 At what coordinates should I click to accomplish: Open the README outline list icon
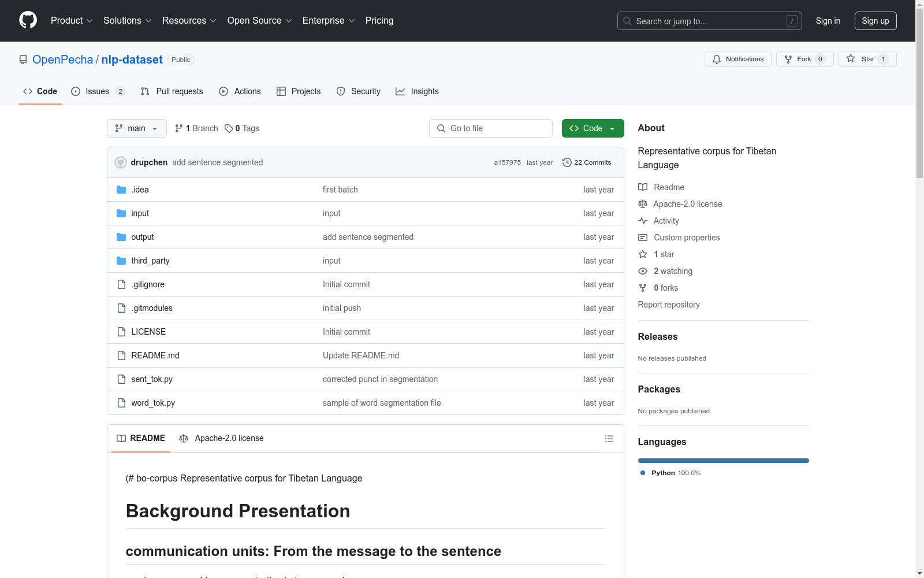coord(609,439)
